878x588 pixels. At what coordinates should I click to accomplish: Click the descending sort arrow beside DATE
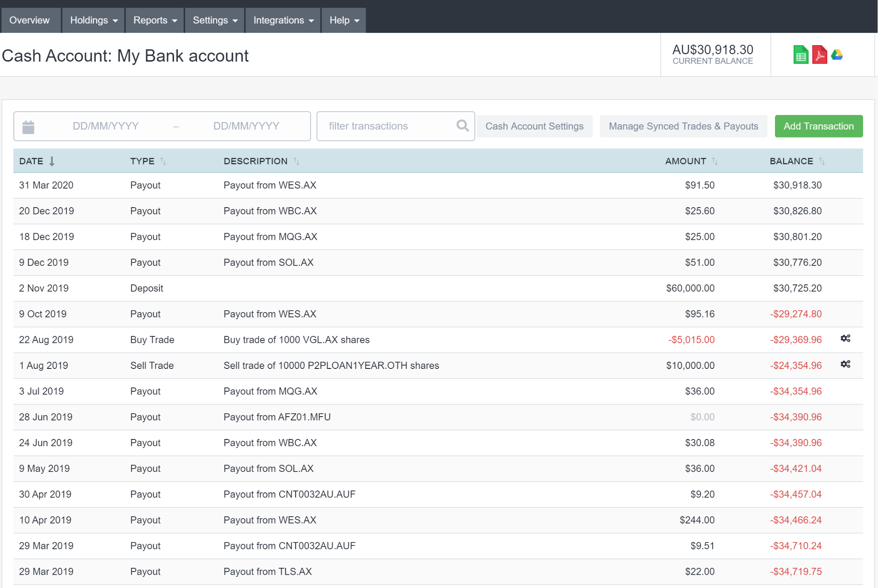point(52,161)
